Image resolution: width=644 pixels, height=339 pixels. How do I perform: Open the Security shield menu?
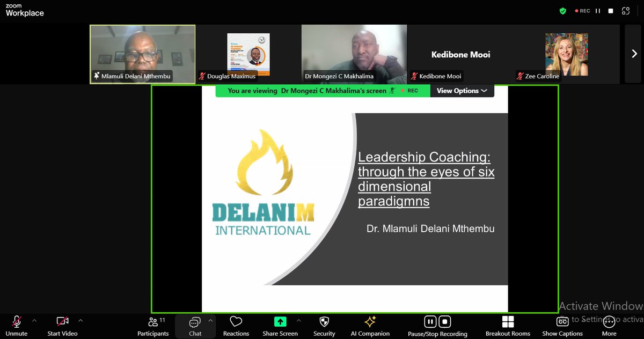point(324,326)
